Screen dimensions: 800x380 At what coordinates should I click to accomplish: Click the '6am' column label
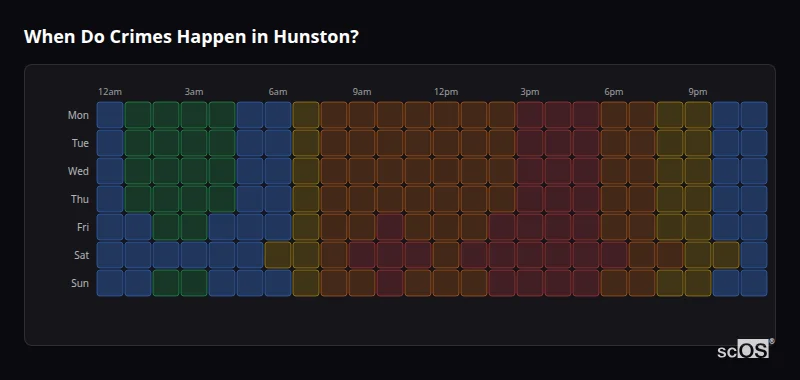pos(278,92)
